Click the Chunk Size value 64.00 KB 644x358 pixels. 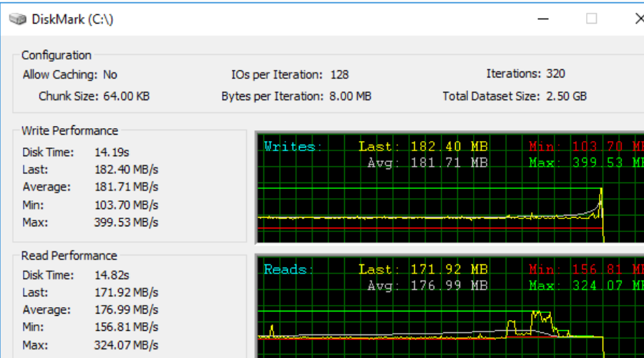click(x=127, y=96)
